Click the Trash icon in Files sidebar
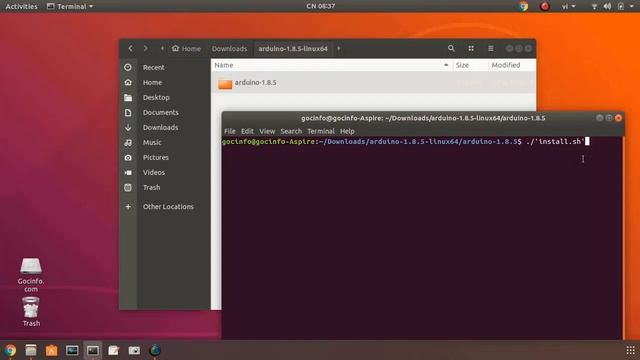The width and height of the screenshot is (640, 360). tap(128, 188)
